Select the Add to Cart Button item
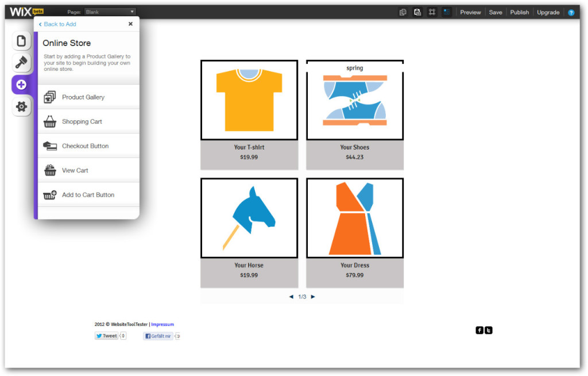 88,195
